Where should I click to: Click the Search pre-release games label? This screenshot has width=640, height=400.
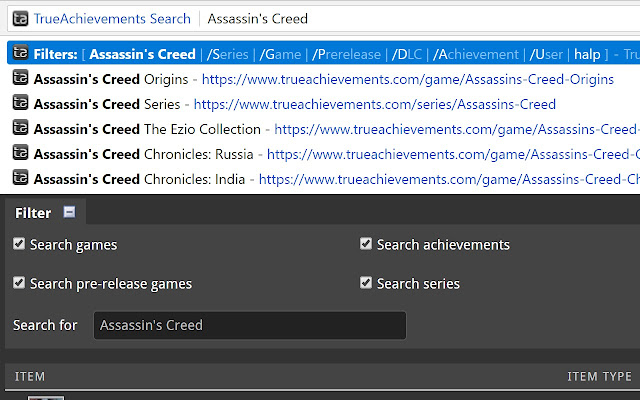tap(111, 284)
